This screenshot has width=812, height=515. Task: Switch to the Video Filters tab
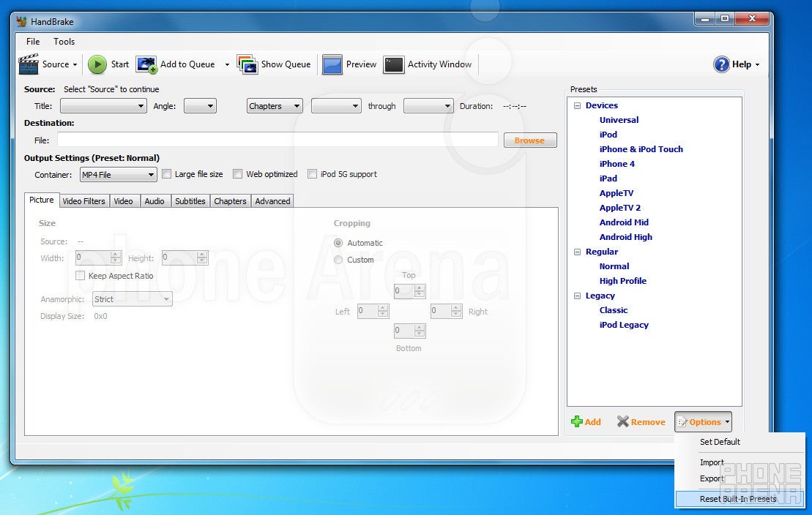point(84,201)
